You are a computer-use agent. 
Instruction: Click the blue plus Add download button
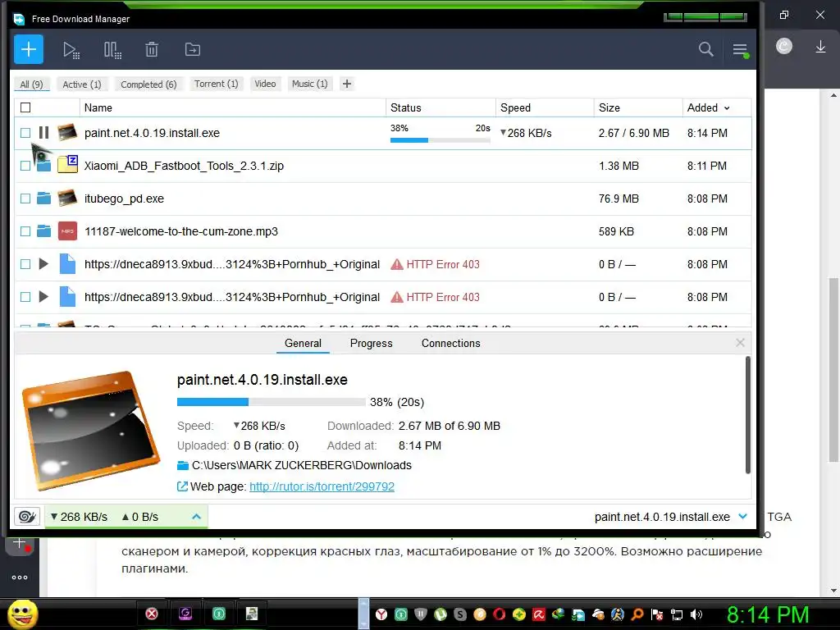click(29, 49)
